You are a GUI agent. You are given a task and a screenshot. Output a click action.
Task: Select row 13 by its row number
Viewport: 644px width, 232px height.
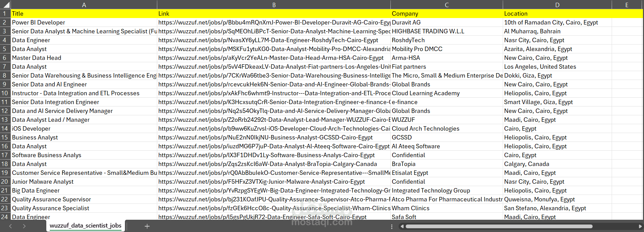5,120
